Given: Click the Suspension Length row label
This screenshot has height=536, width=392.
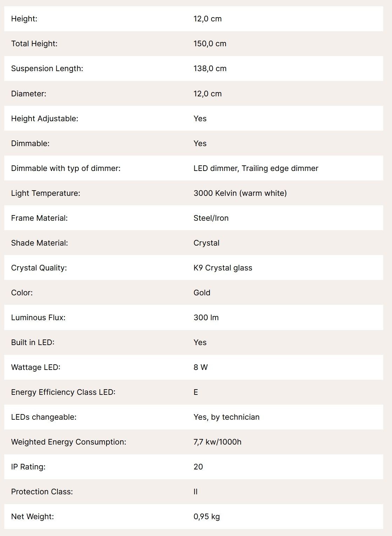Looking at the screenshot, I should (x=47, y=69).
